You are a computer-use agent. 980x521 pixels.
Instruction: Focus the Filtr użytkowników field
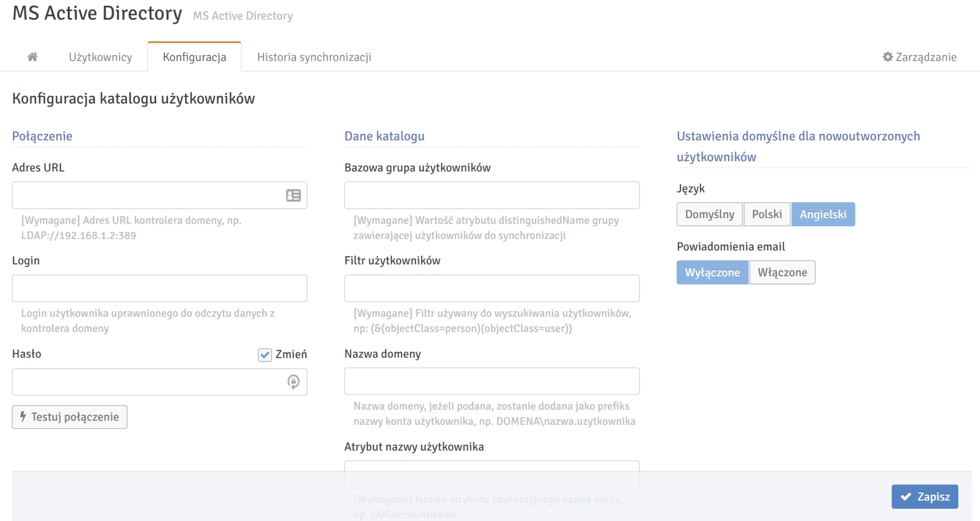492,288
